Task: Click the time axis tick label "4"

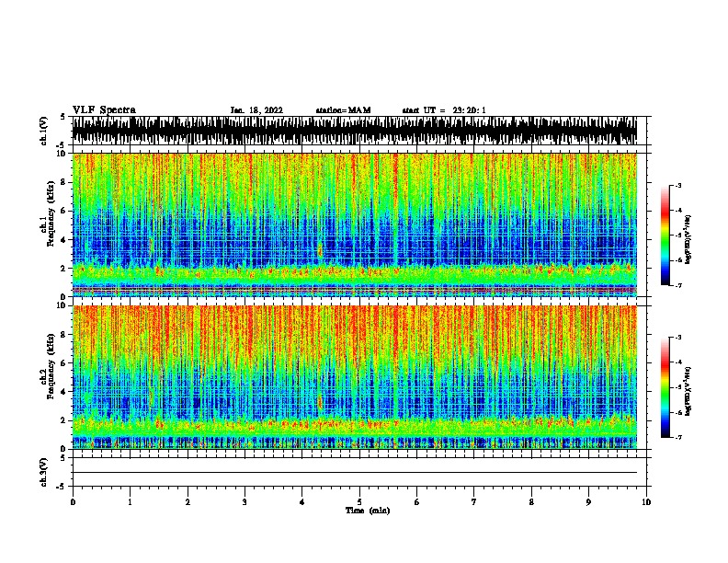Action: 302,502
